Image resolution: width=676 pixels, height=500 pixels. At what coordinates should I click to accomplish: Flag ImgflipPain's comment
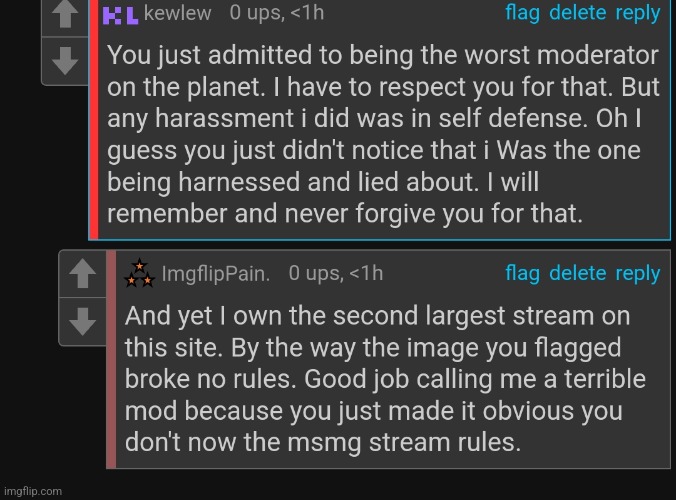click(523, 273)
